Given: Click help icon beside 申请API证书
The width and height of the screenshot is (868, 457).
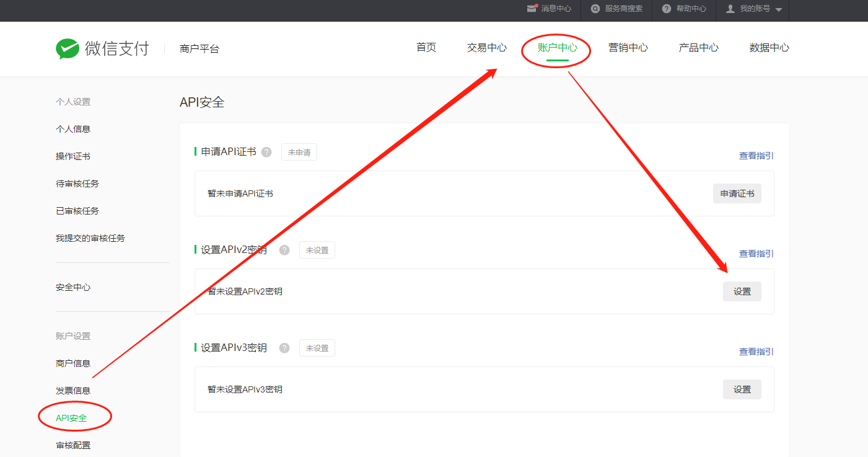Looking at the screenshot, I should coord(266,152).
